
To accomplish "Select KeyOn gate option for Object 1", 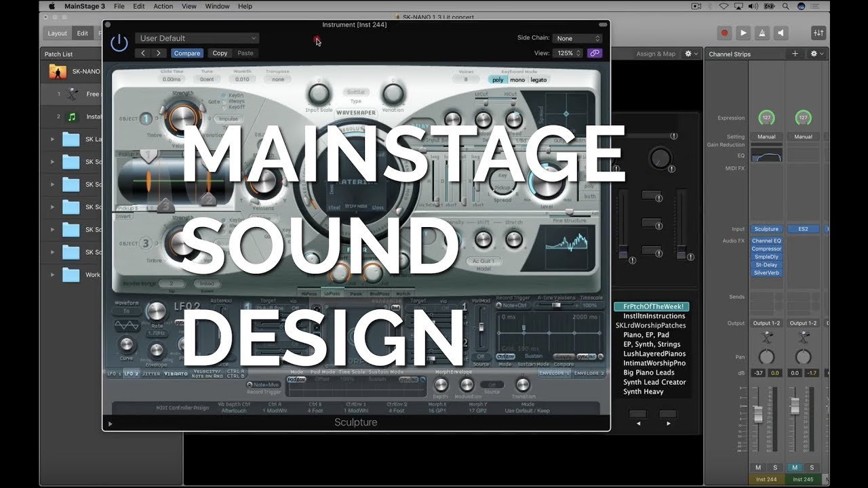I will (x=233, y=96).
